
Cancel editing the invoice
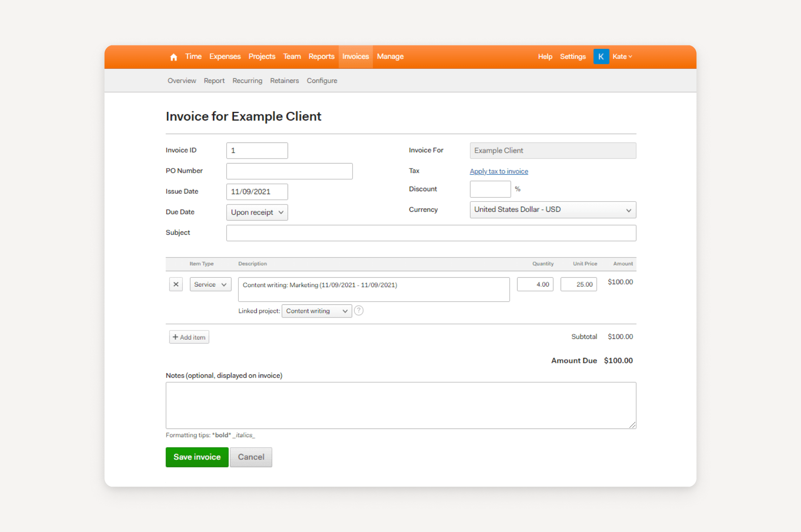click(251, 457)
